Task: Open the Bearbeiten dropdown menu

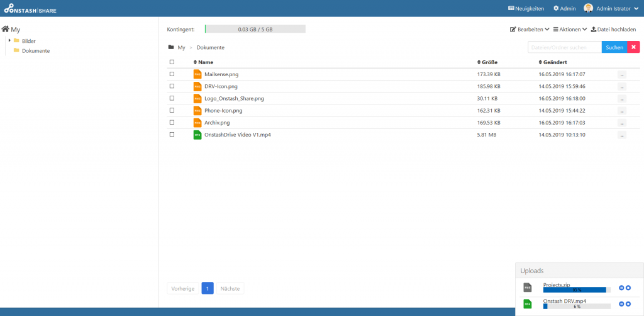Action: pos(530,30)
